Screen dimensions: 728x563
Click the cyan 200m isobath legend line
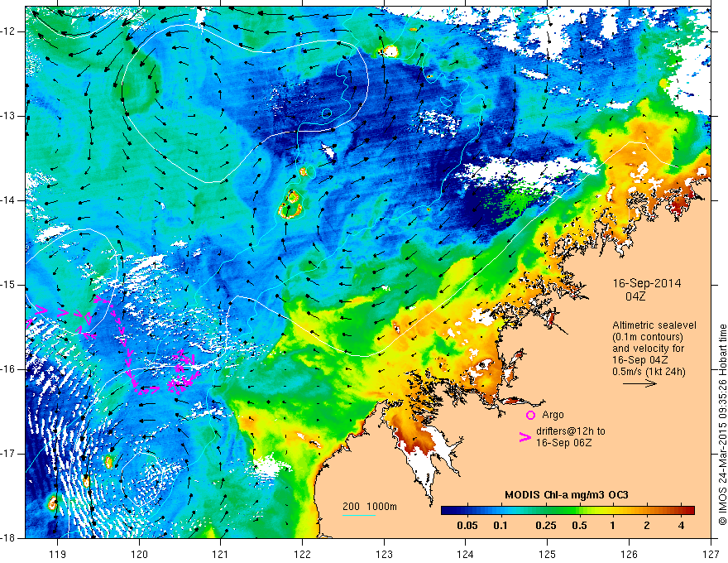pyautogui.click(x=359, y=515)
